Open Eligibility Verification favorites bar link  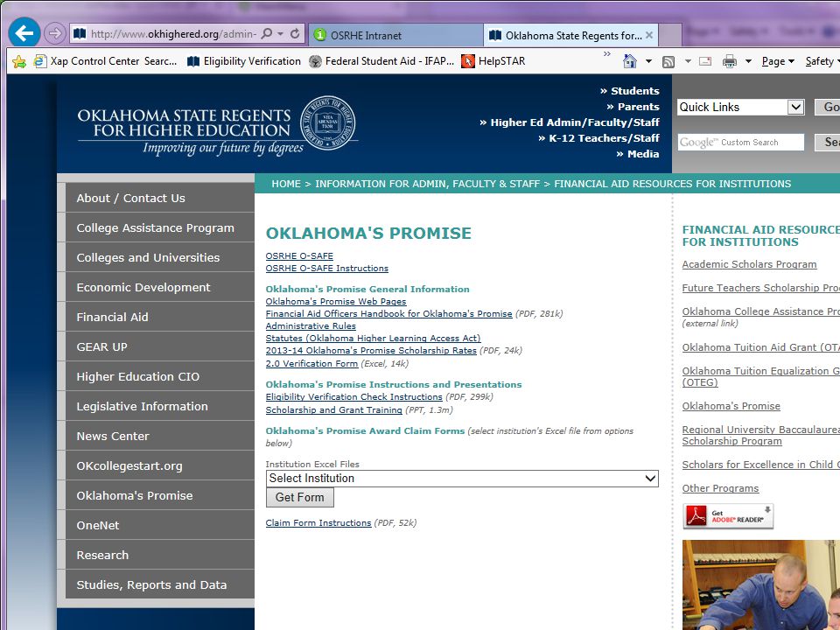pos(244,61)
